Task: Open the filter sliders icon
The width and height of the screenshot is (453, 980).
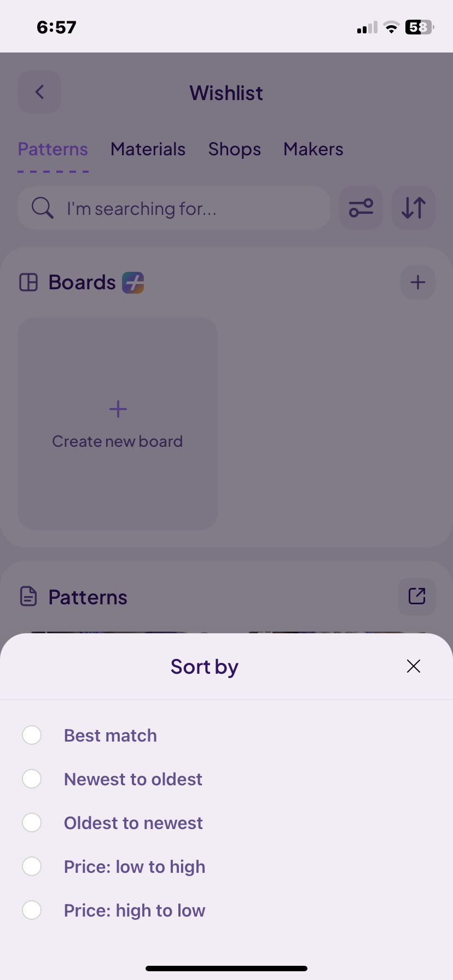Action: (x=361, y=208)
